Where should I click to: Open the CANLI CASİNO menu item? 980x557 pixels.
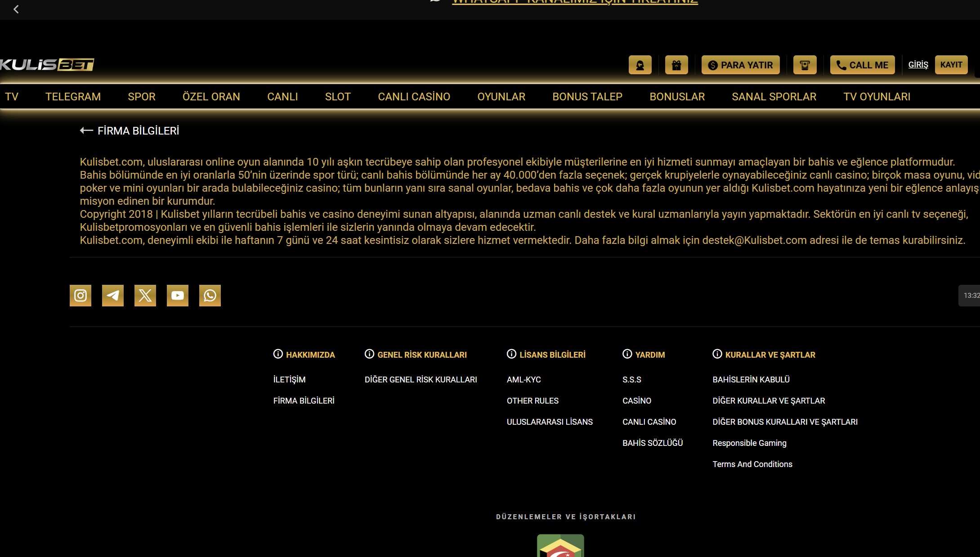click(414, 97)
